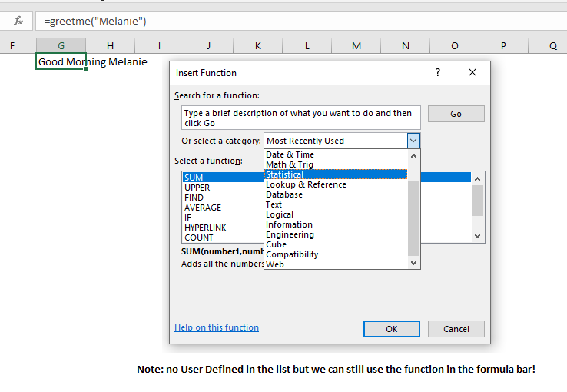567x392 pixels.
Task: Pick Lookup & Reference category
Action: [306, 184]
